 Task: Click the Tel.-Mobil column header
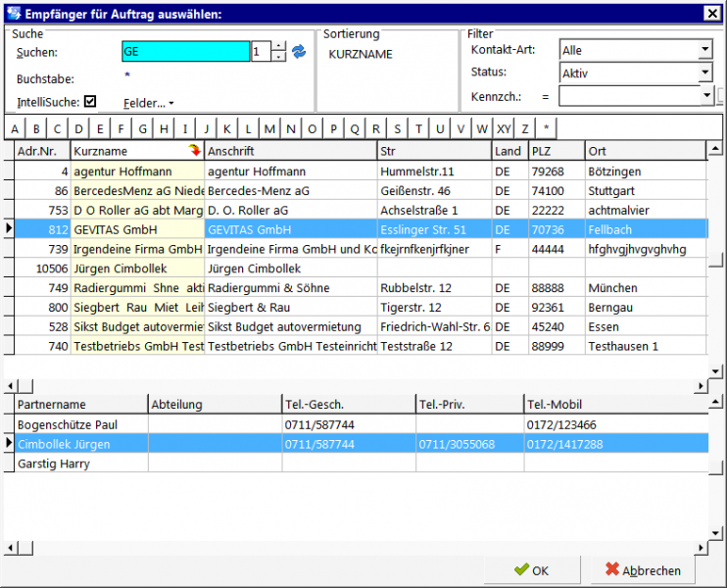coord(616,405)
